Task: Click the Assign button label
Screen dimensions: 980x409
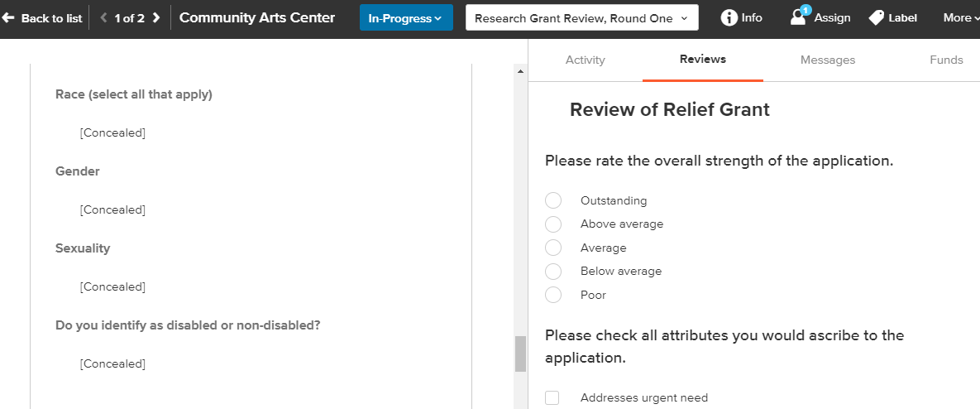Action: pos(832,18)
